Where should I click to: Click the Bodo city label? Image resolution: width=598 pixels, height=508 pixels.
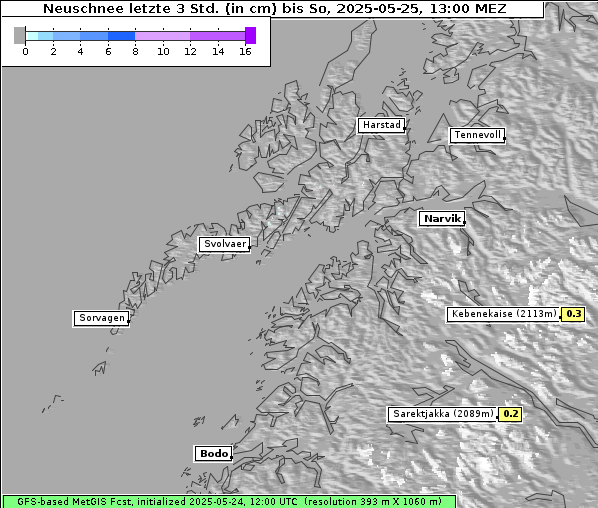point(213,453)
